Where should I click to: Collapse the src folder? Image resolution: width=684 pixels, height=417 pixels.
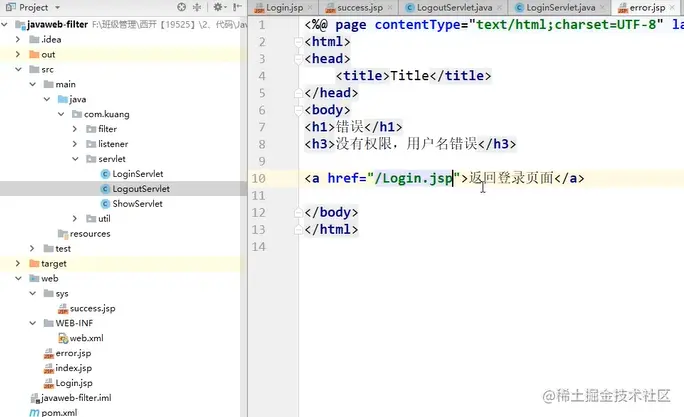coord(18,69)
